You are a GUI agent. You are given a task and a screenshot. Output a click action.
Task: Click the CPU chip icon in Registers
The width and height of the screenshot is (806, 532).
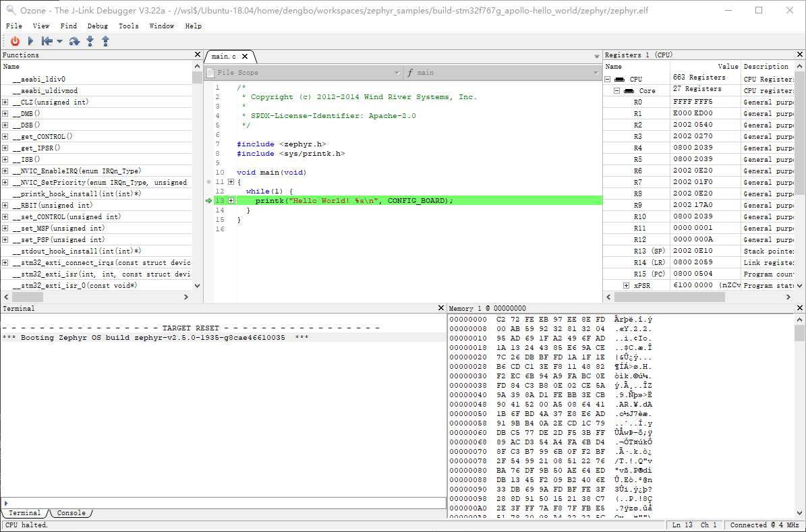click(620, 79)
